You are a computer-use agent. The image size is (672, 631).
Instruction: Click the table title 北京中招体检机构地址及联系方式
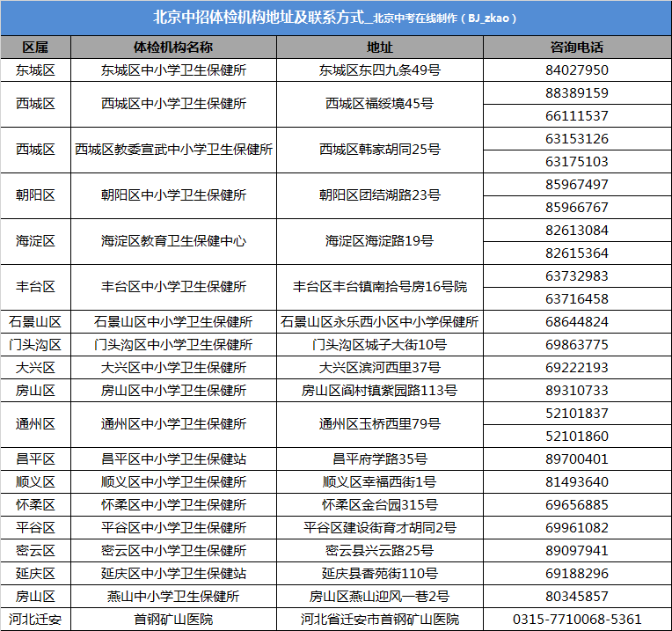point(259,18)
